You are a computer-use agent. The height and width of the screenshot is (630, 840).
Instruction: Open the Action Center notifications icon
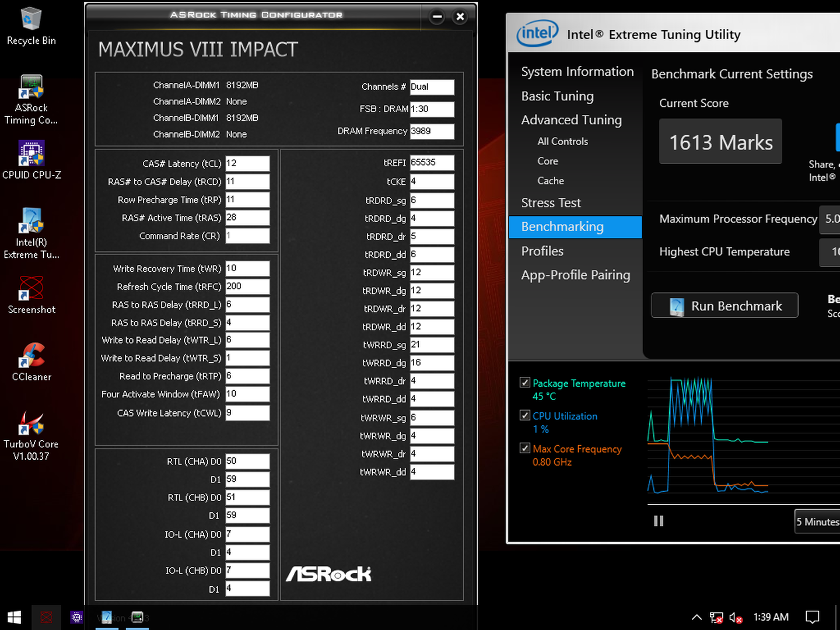click(812, 617)
